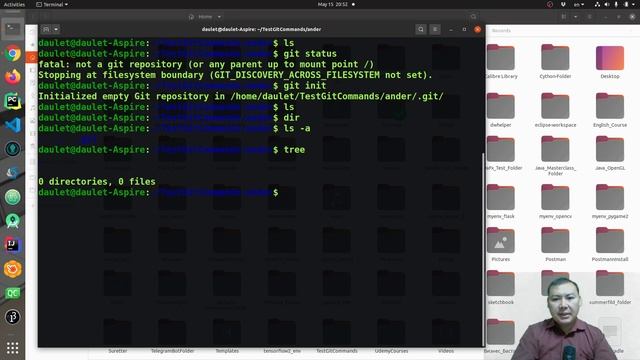Open view options dropdown in Files window
640x360 pixels.
click(x=576, y=17)
